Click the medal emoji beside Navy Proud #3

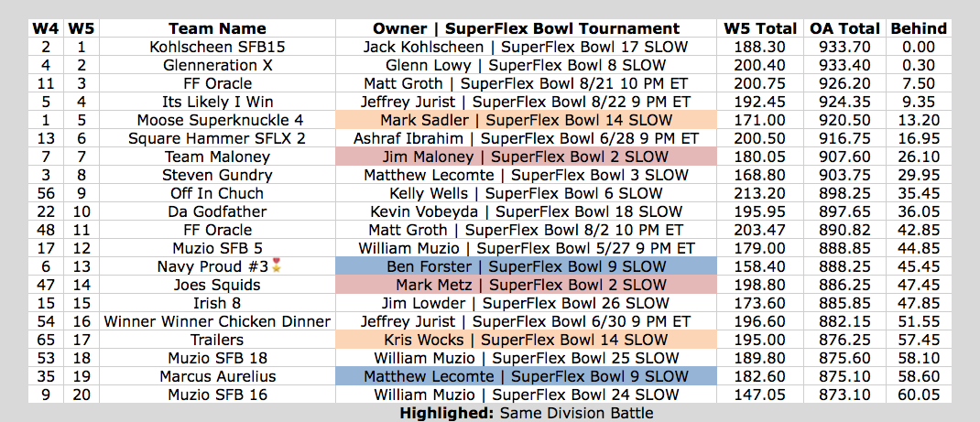click(276, 267)
